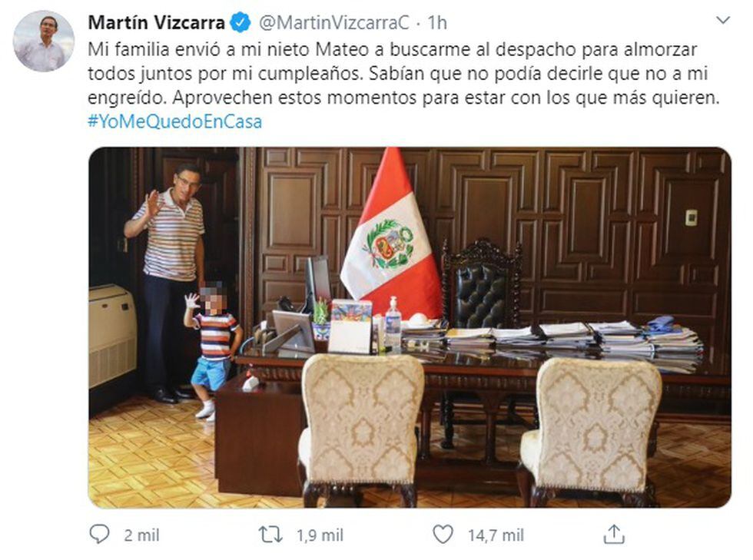Expand the tweet options chevron

pos(723,20)
